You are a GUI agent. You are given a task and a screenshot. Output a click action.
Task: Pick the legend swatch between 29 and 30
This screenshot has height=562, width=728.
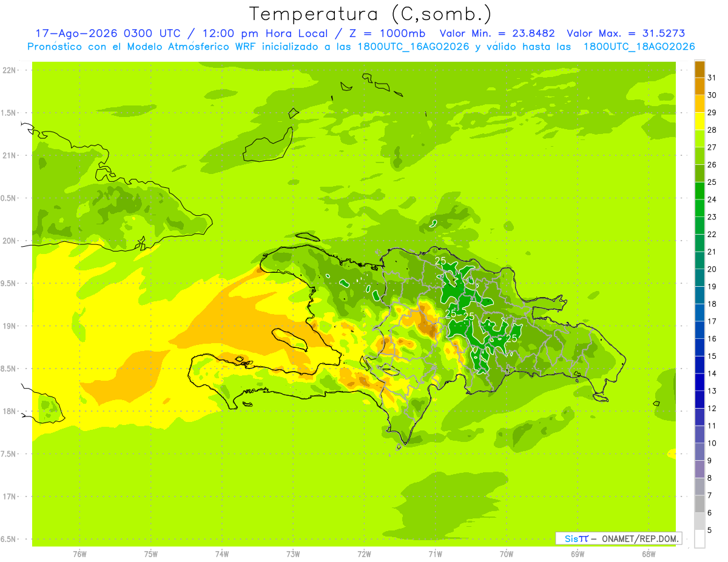pos(699,104)
